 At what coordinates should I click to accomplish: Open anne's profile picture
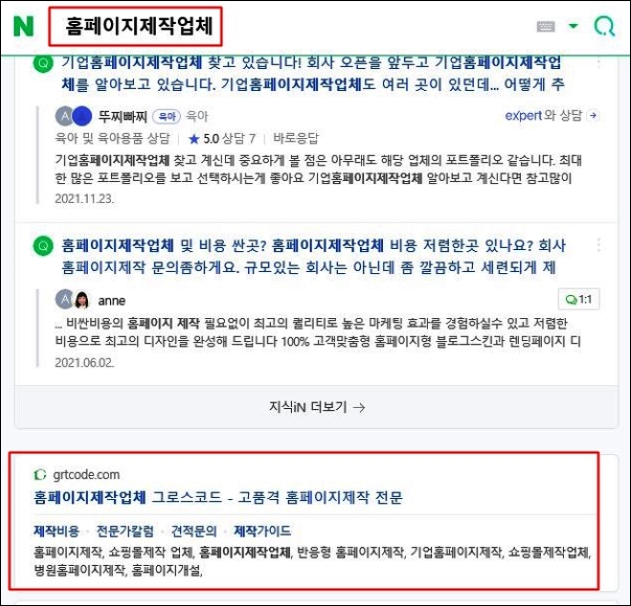coord(82,300)
